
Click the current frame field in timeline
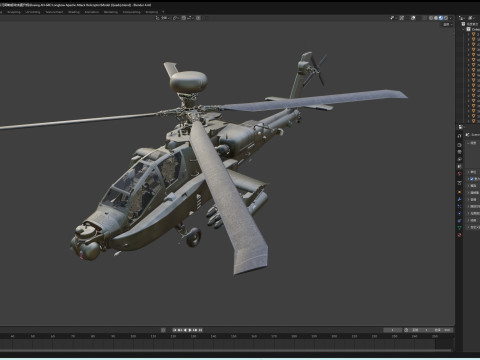392,330
